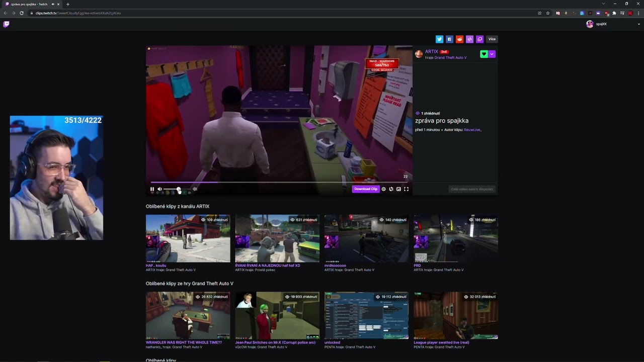Viewport: 644px width, 362px height.
Task: Open the blue D extension icon
Action: tap(582, 13)
